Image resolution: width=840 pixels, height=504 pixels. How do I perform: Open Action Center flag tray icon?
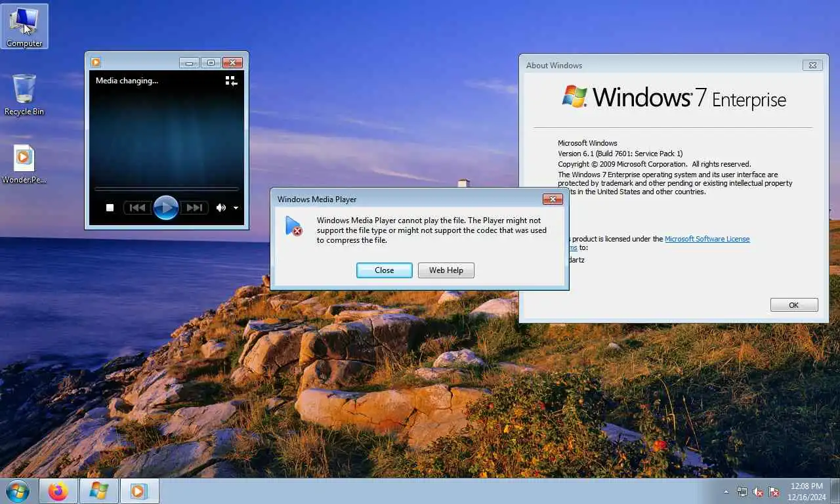click(774, 492)
